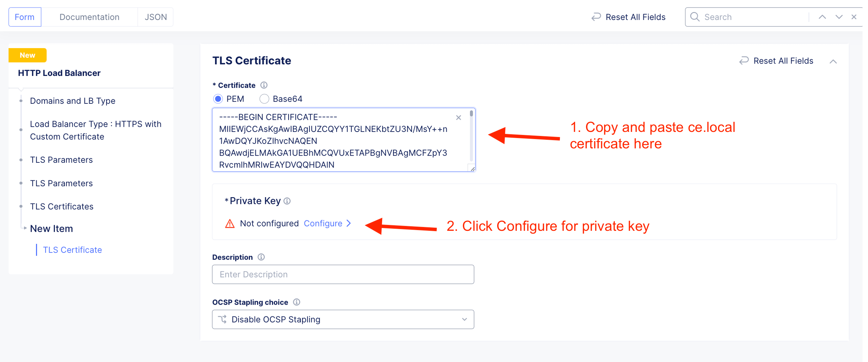
Task: Click the Enter Description input field
Action: point(343,274)
